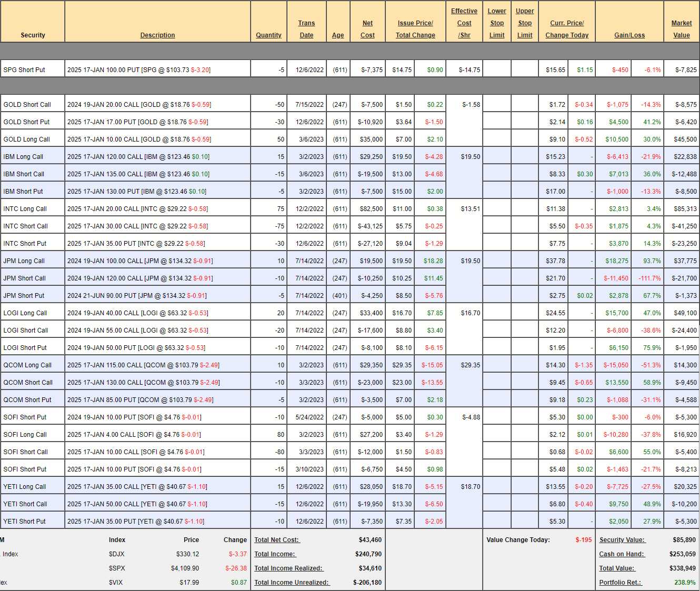The height and width of the screenshot is (591, 700).
Task: Click the Portfolio Ret. label
Action: click(x=621, y=583)
